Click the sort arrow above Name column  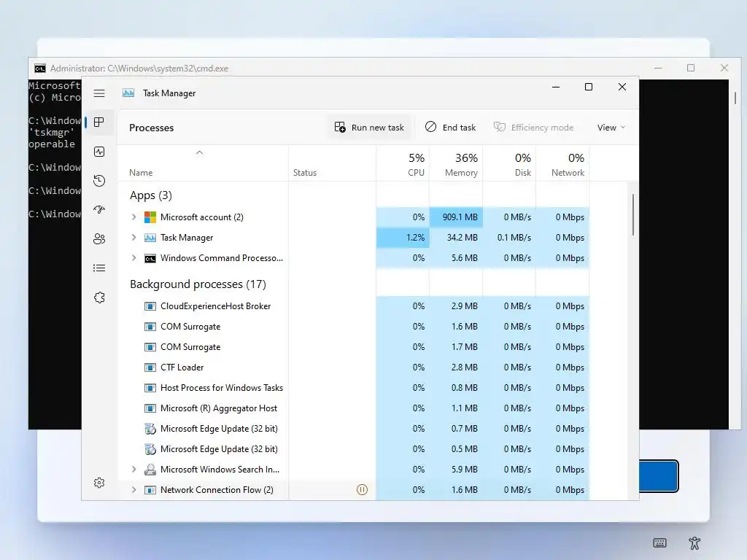[200, 152]
